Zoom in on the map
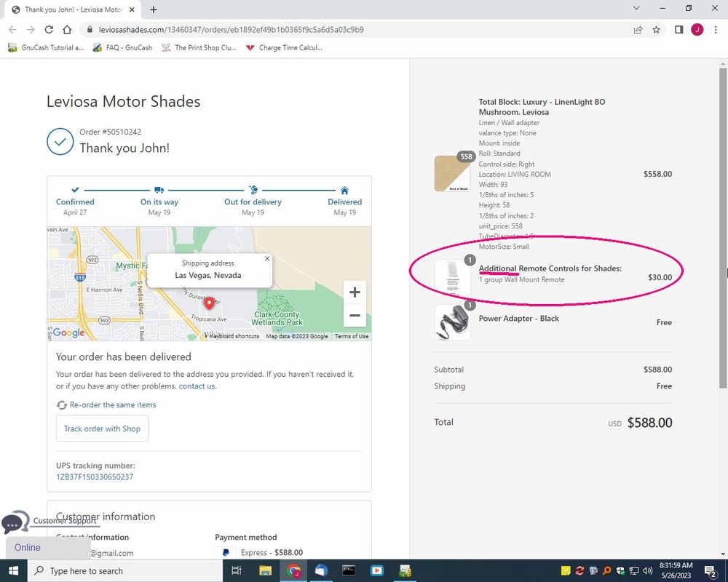 point(355,292)
